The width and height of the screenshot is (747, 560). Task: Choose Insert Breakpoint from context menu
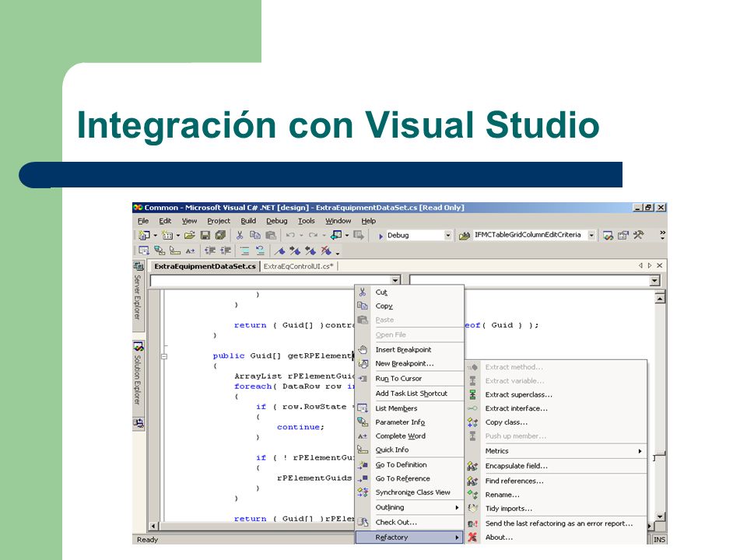(x=410, y=350)
